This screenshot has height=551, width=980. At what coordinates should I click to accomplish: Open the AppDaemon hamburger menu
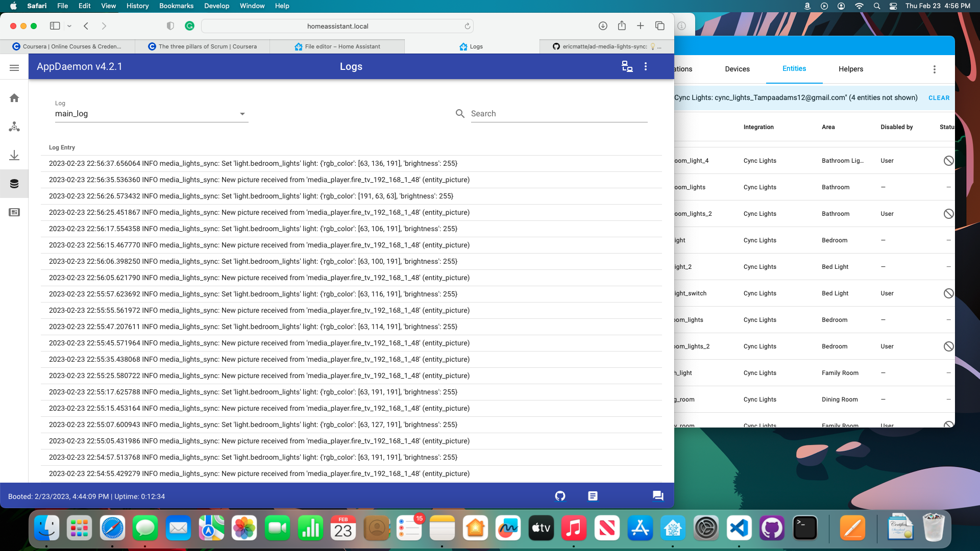[x=15, y=67]
